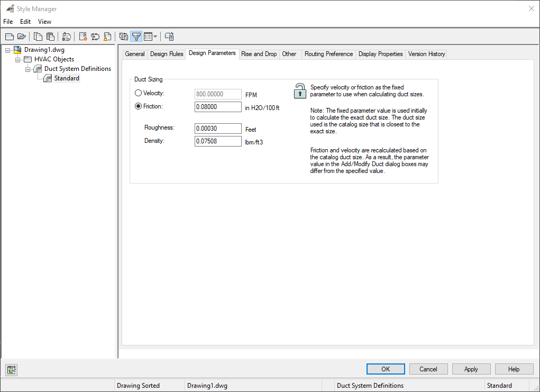Click the New Drawing toolbar icon
The height and width of the screenshot is (392, 540).
click(x=10, y=37)
